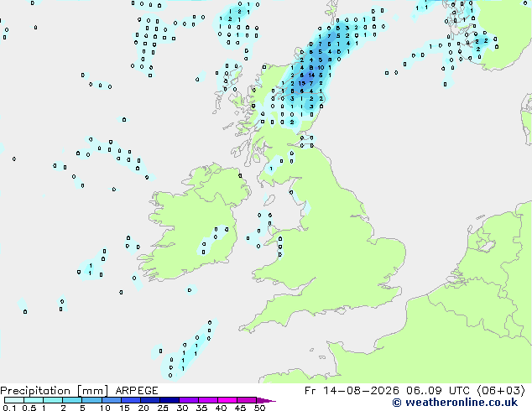
Task: Select the 5 to 10 mm legend swatch
Action: 91,400
